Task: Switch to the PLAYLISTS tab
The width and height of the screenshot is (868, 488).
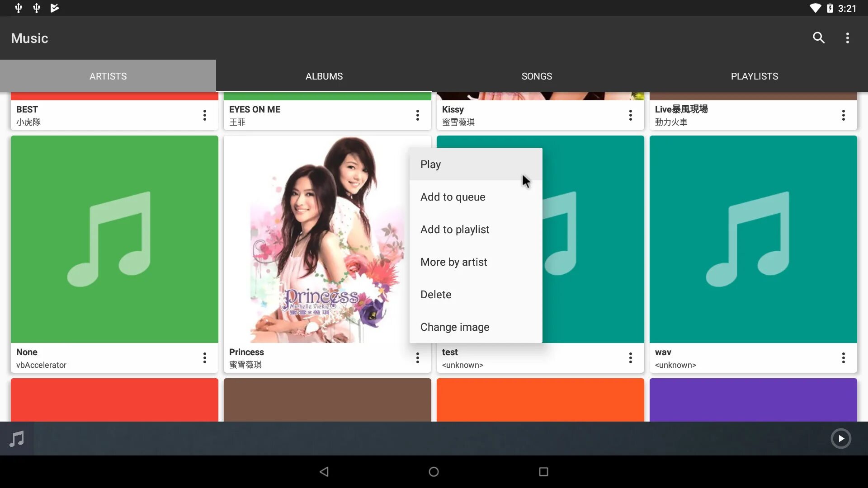Action: point(755,76)
